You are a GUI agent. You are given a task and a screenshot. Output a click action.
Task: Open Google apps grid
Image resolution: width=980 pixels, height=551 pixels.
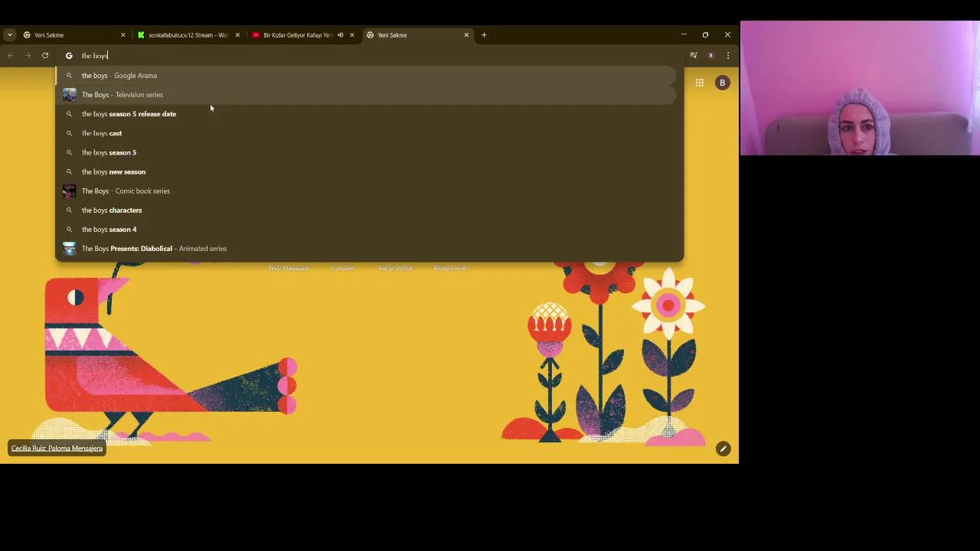pyautogui.click(x=700, y=83)
